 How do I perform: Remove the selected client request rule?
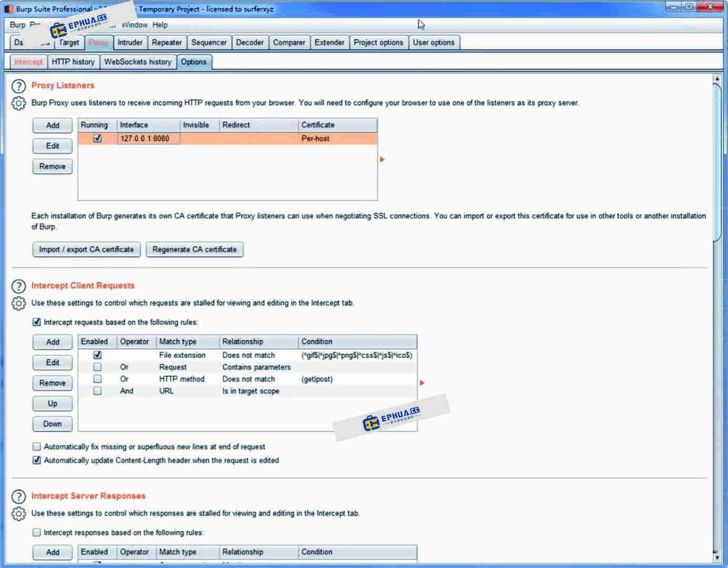pos(53,383)
